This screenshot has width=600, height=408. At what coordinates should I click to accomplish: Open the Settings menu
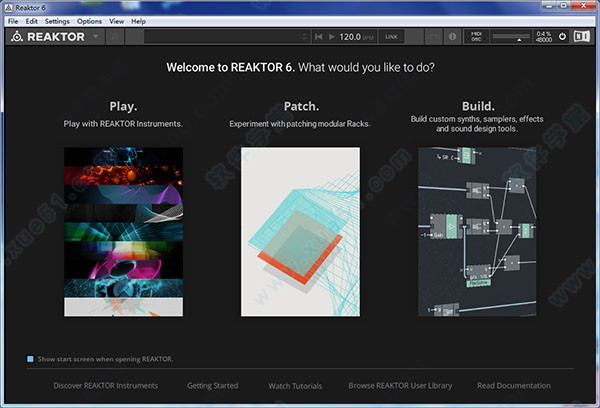[57, 21]
